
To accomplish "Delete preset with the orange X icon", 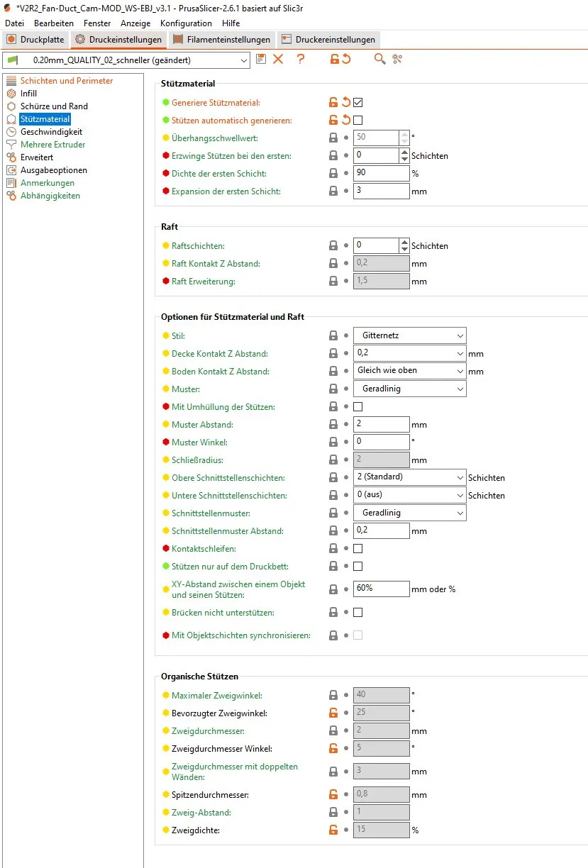I will coord(278,60).
